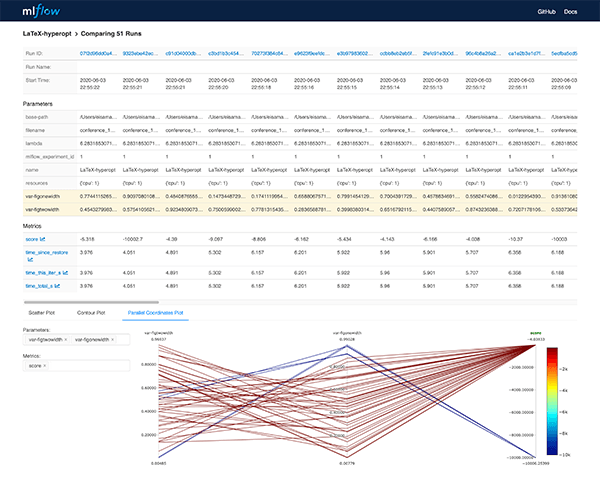Open run ID starting with 96c4b8a26a2
Screen dimensions: 600x487
pos(483,54)
